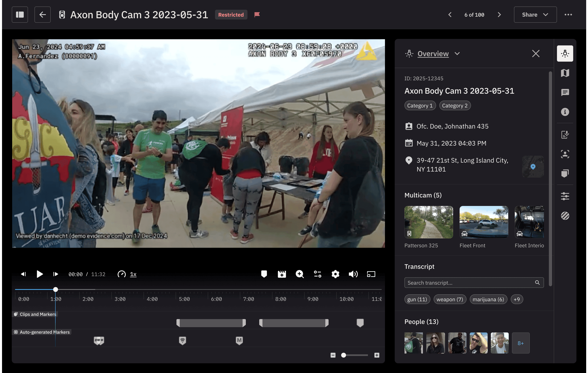Screen dimensions: 588x373
Task: Mute the video volume
Action: point(353,274)
